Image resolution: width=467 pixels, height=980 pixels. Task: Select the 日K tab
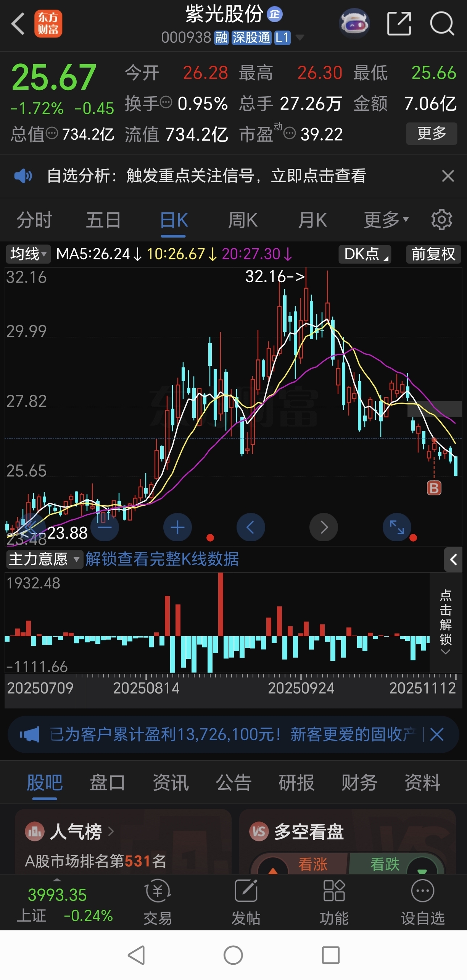[x=174, y=220]
